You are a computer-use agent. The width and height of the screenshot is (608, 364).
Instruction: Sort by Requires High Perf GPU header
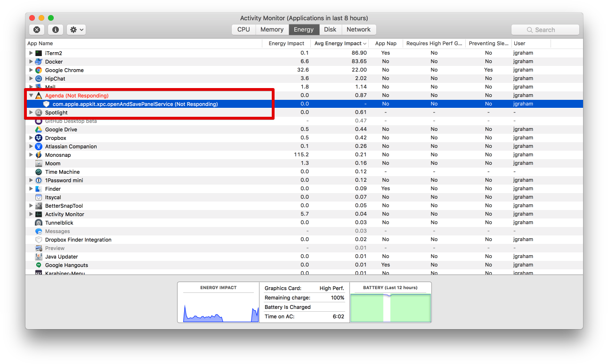click(434, 43)
